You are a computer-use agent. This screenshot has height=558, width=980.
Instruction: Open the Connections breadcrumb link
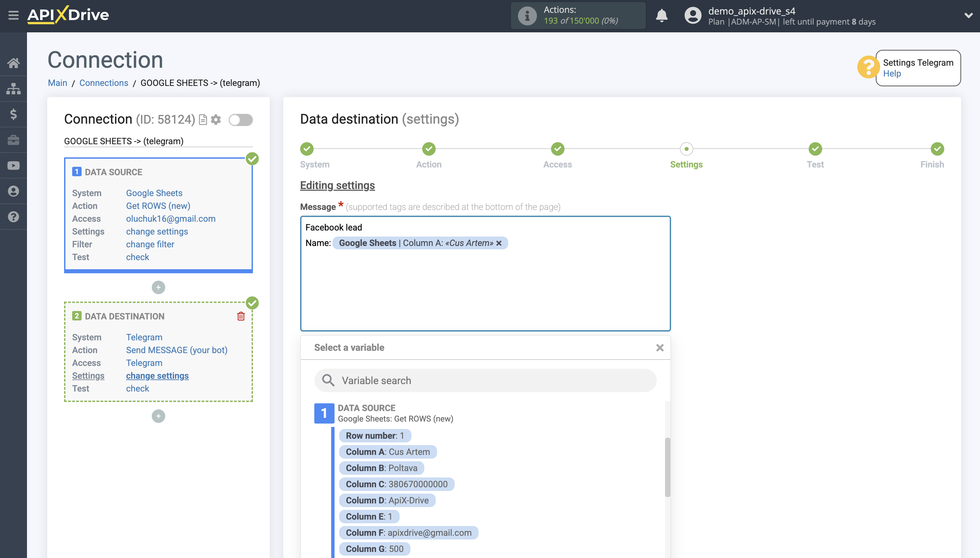[104, 83]
